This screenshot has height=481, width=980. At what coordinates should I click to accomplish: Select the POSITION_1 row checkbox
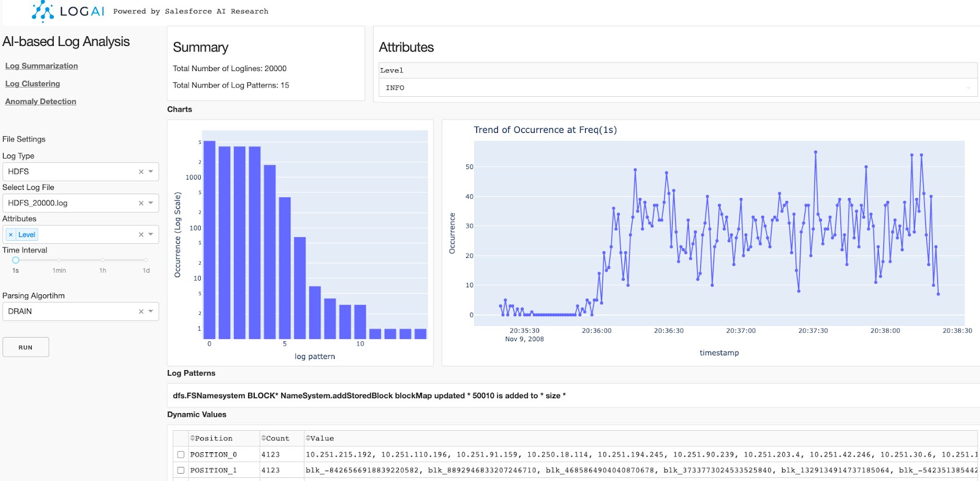coord(181,471)
